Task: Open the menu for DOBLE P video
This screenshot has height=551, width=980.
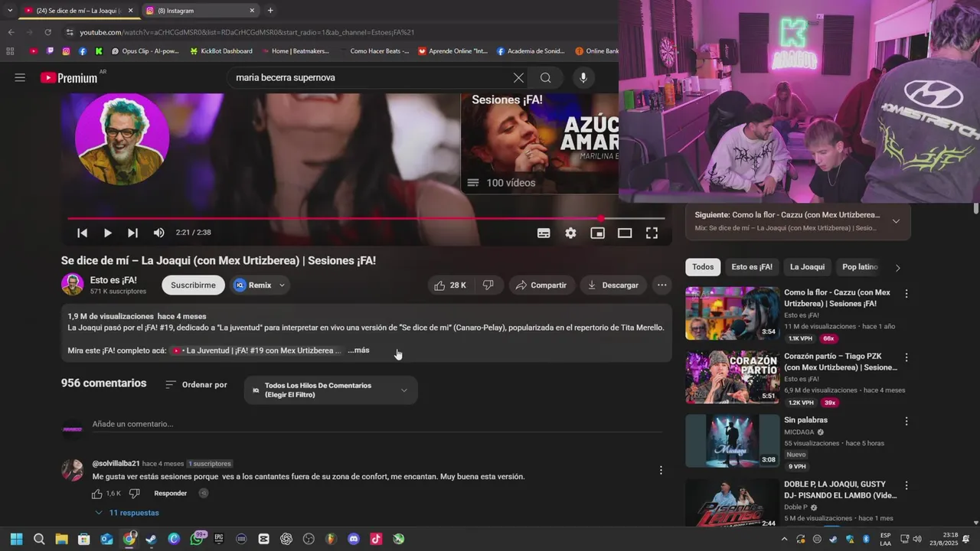Action: click(x=906, y=485)
